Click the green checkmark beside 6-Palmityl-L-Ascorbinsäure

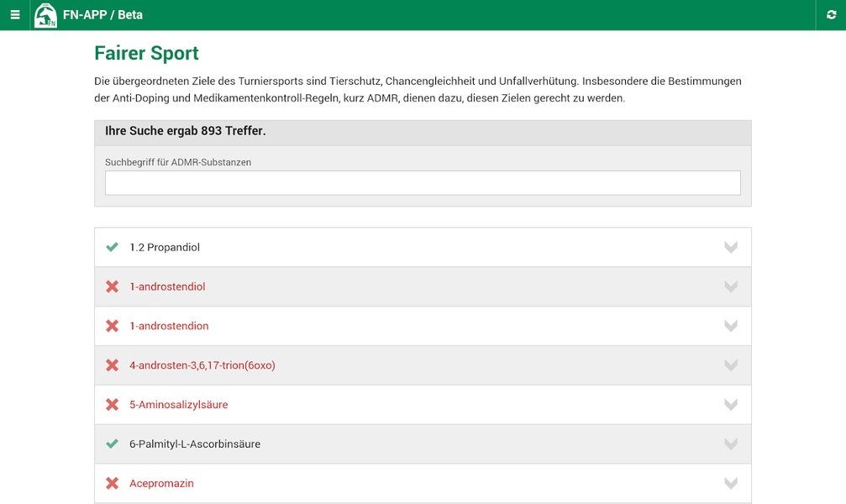pyautogui.click(x=113, y=444)
